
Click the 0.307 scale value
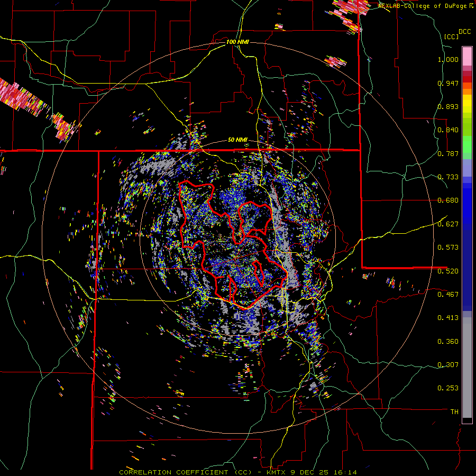[448, 364]
